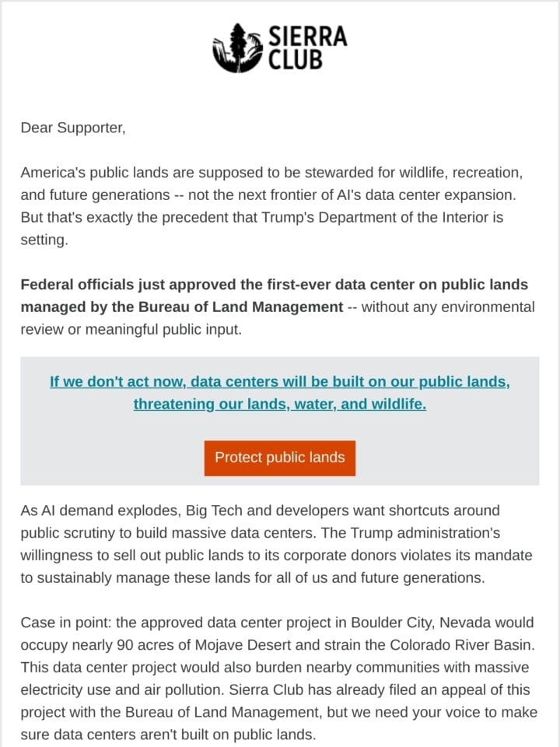Click the bold 'Federal officials just approved' sentence
This screenshot has height=747, width=560.
pyautogui.click(x=275, y=296)
